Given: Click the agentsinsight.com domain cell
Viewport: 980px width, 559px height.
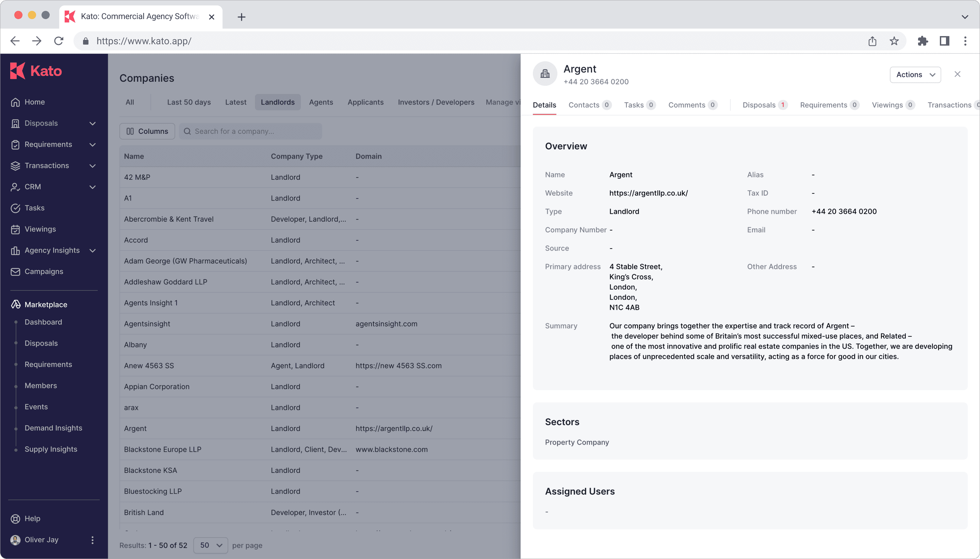Looking at the screenshot, I should [x=387, y=324].
